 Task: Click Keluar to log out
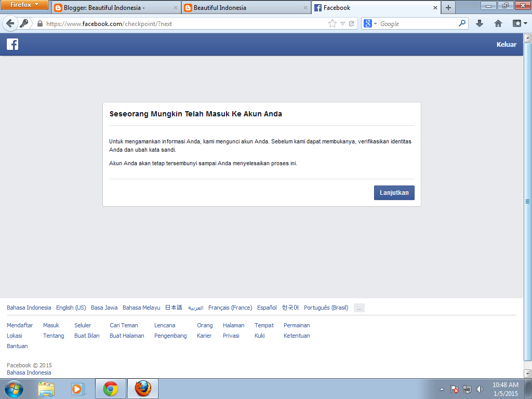(x=506, y=45)
